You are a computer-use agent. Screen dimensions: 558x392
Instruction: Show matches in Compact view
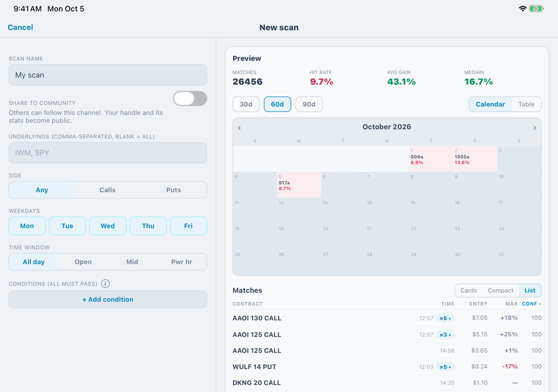501,290
